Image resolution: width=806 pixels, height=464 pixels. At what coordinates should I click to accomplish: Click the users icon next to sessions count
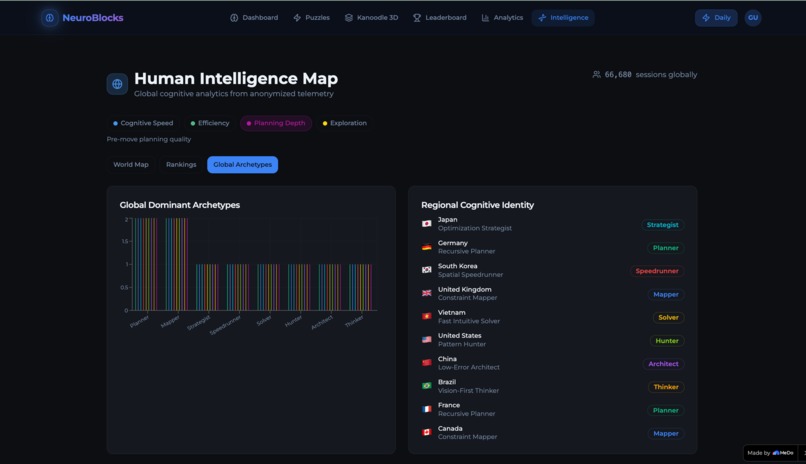click(596, 75)
